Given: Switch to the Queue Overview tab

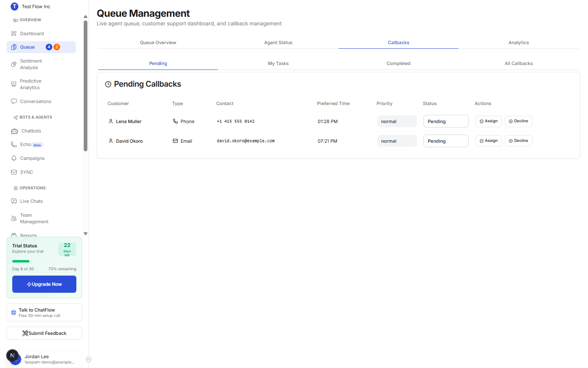Looking at the screenshot, I should coord(158,43).
